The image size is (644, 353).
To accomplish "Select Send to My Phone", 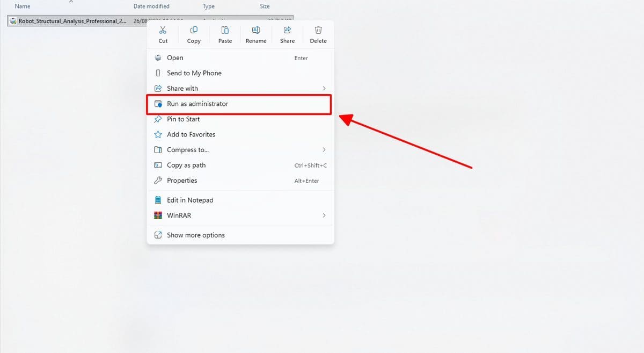I will (x=240, y=73).
